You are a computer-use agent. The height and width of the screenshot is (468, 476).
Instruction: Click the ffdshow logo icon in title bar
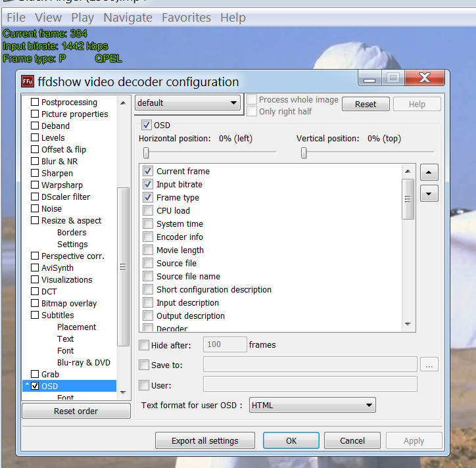[28, 82]
